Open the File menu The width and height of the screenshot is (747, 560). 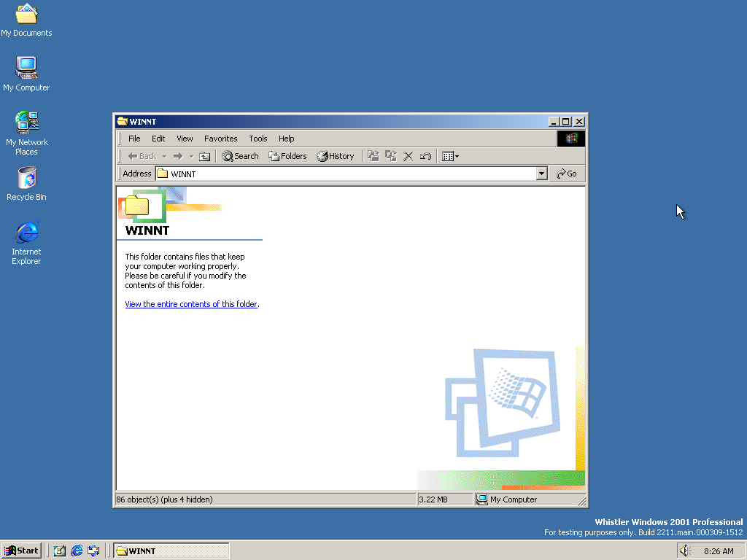coord(134,139)
